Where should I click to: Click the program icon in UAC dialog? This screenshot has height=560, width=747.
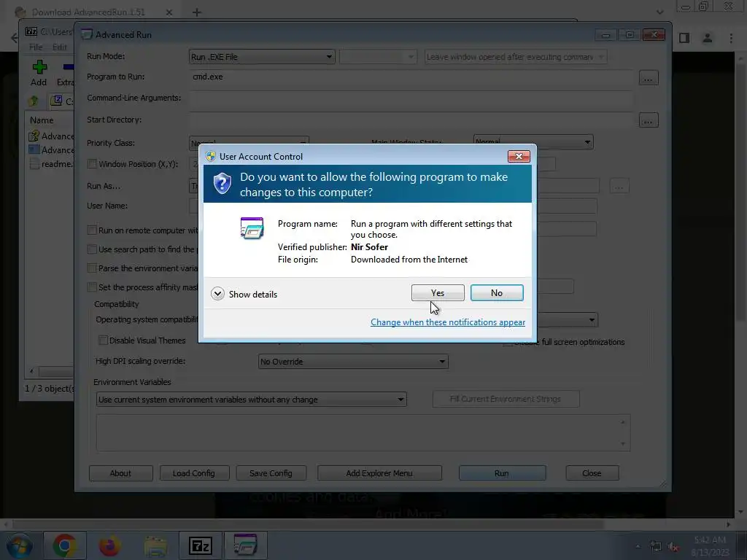(x=252, y=228)
